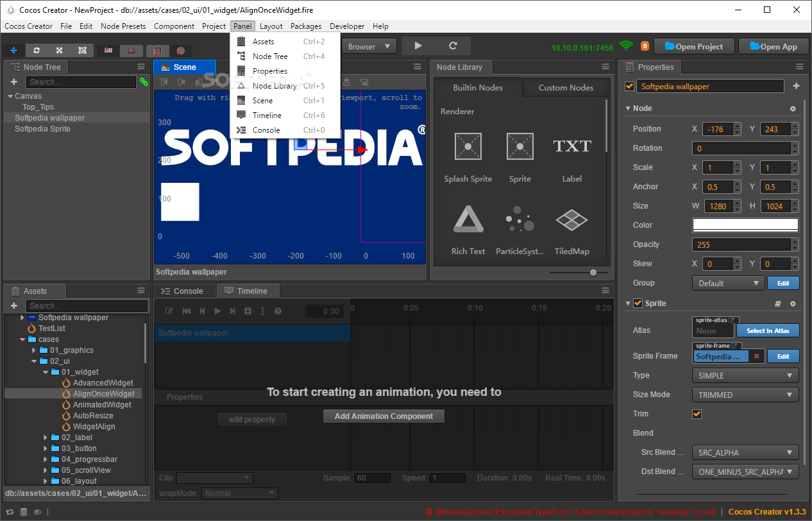The image size is (812, 521).
Task: Click the Edit button beside Group
Action: coord(783,283)
